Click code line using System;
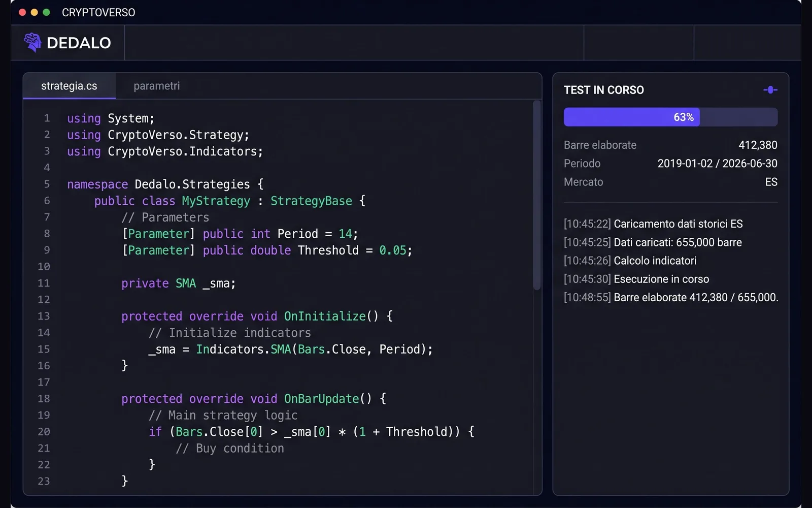Viewport: 812px width, 508px height. pyautogui.click(x=111, y=118)
